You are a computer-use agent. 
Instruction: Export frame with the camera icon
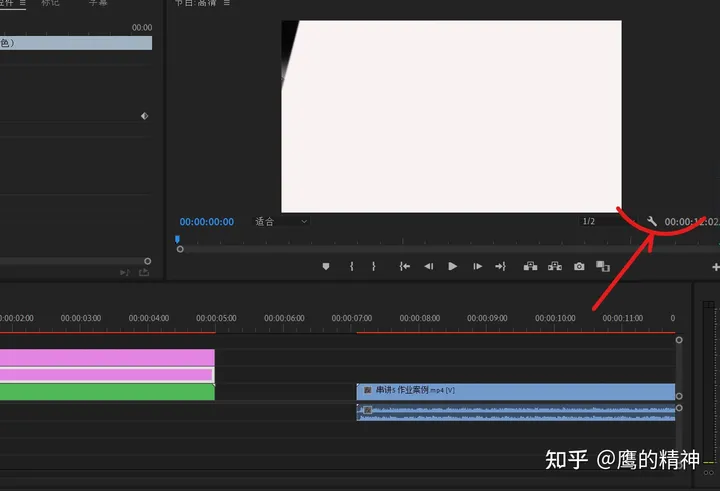pos(579,266)
